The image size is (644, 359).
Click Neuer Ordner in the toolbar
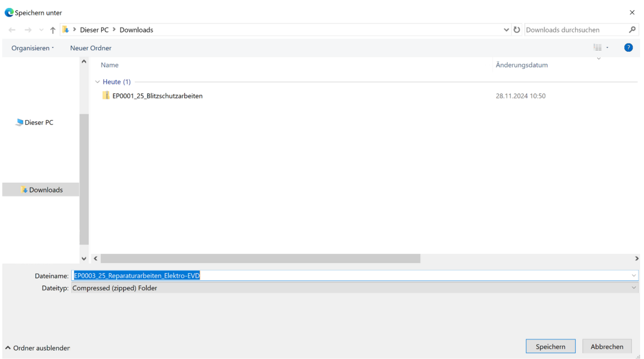point(91,48)
